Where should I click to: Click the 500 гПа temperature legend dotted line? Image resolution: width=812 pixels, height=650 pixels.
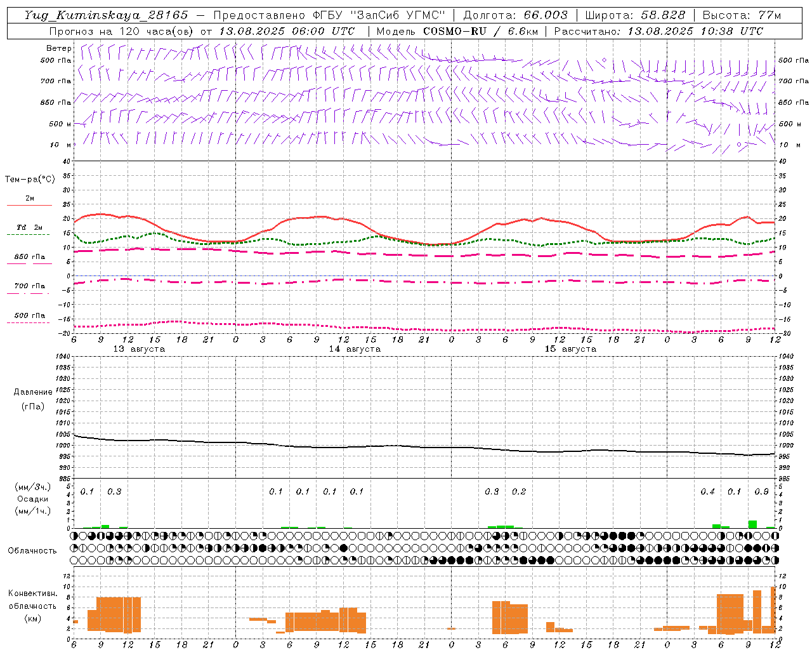29,322
